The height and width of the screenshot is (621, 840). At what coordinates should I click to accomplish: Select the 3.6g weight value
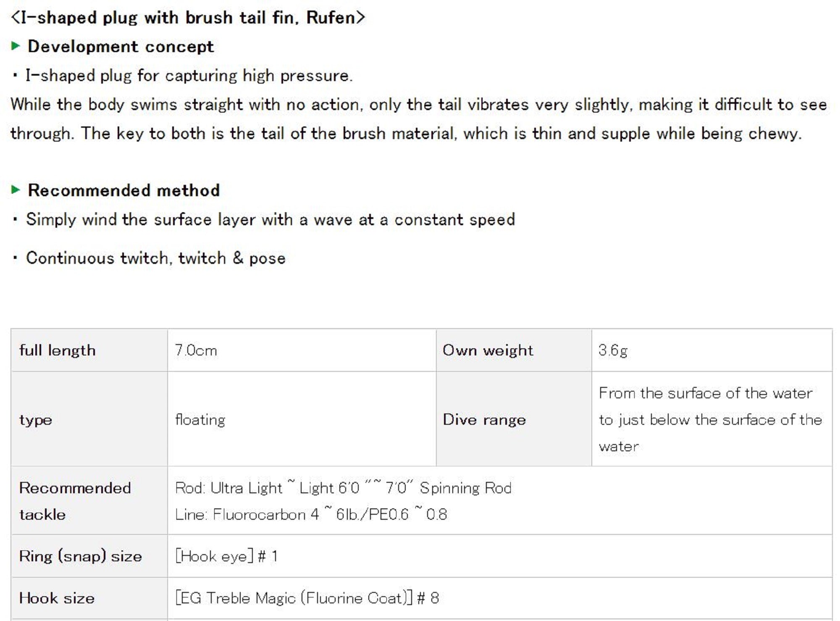[x=613, y=350]
